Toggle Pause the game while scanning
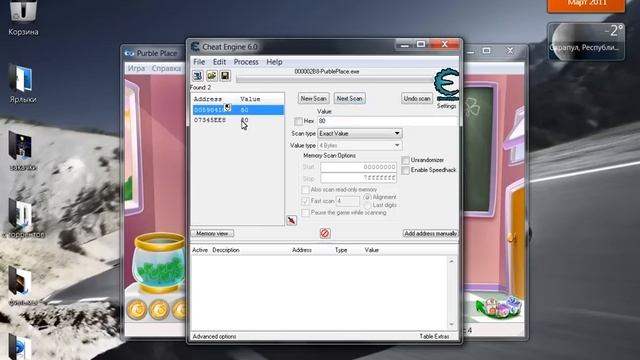Viewport: 640px width, 360px height. (305, 213)
